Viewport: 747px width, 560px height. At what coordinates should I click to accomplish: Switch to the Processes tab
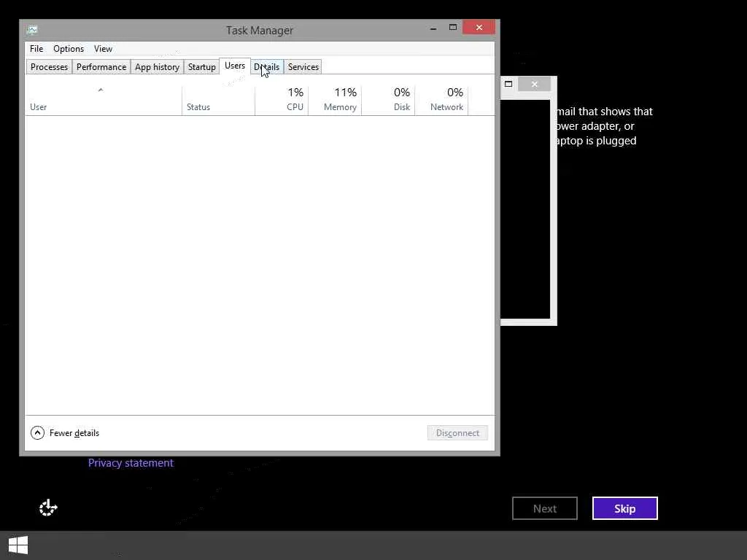tap(49, 67)
